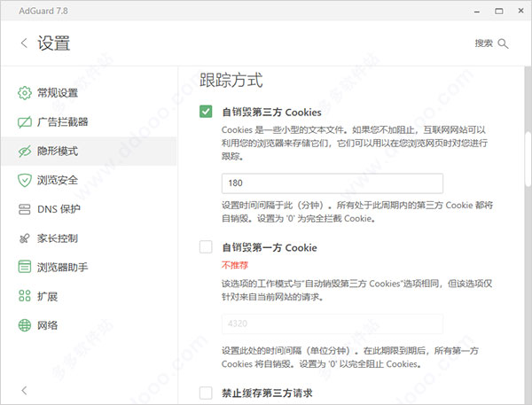The image size is (532, 405).
Task: Close the AdGuard window
Action: (520, 11)
